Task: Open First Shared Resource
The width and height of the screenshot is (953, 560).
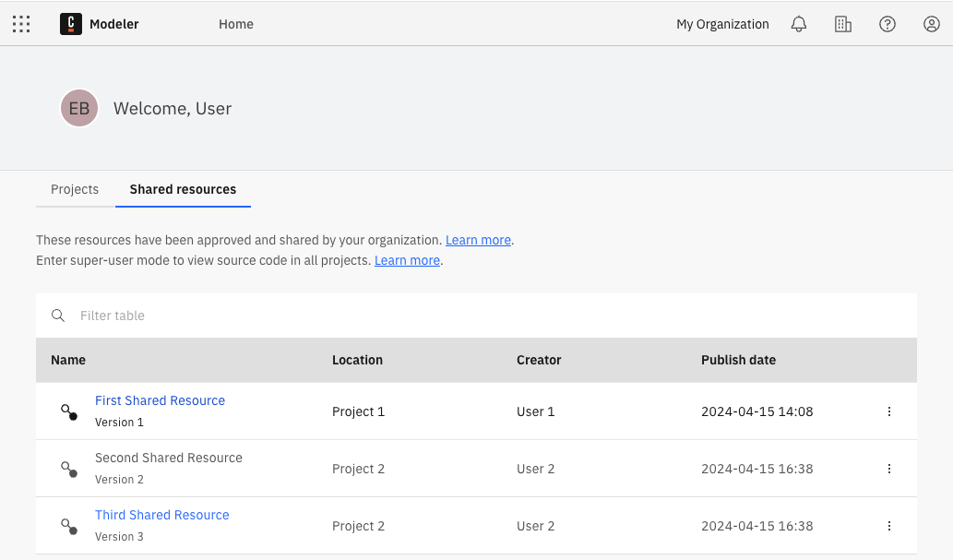Action: [x=160, y=400]
